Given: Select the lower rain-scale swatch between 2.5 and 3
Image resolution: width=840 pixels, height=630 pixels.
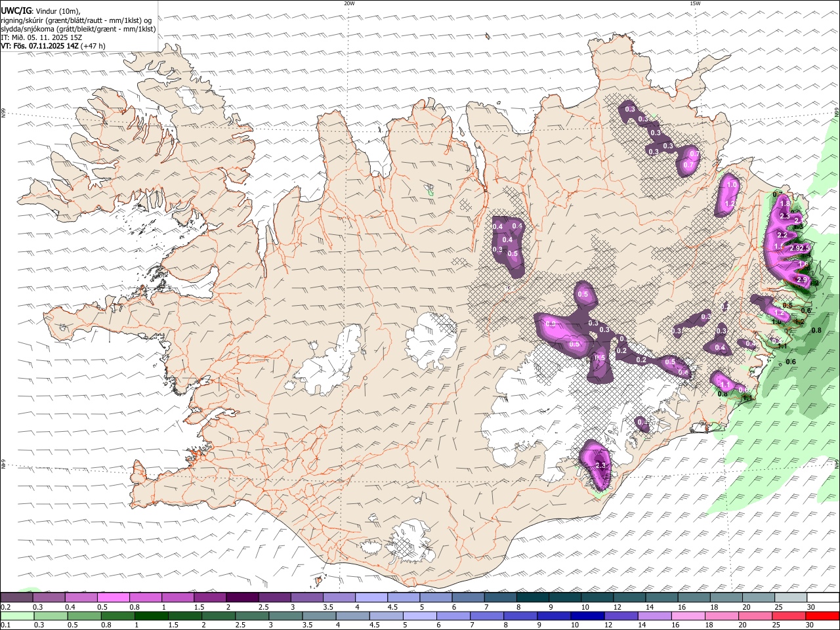Looking at the screenshot, I should click(251, 616).
